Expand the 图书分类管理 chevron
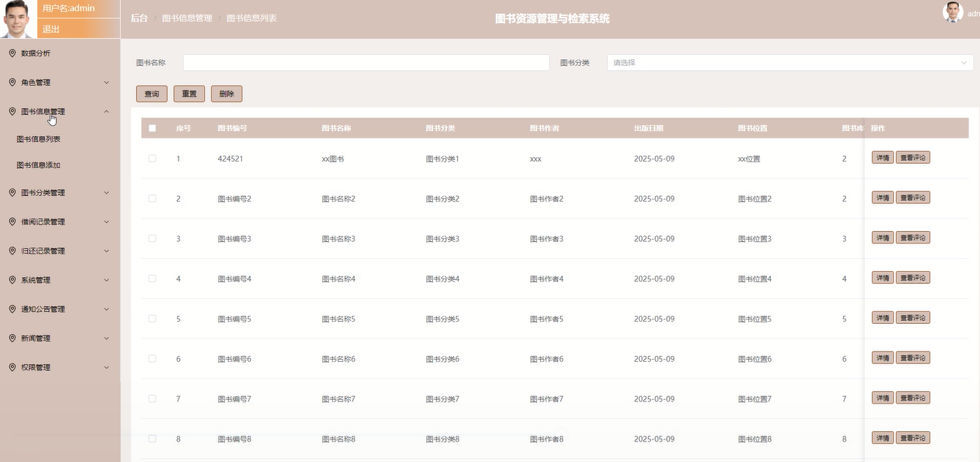Screen dimensions: 980x462 (107, 193)
